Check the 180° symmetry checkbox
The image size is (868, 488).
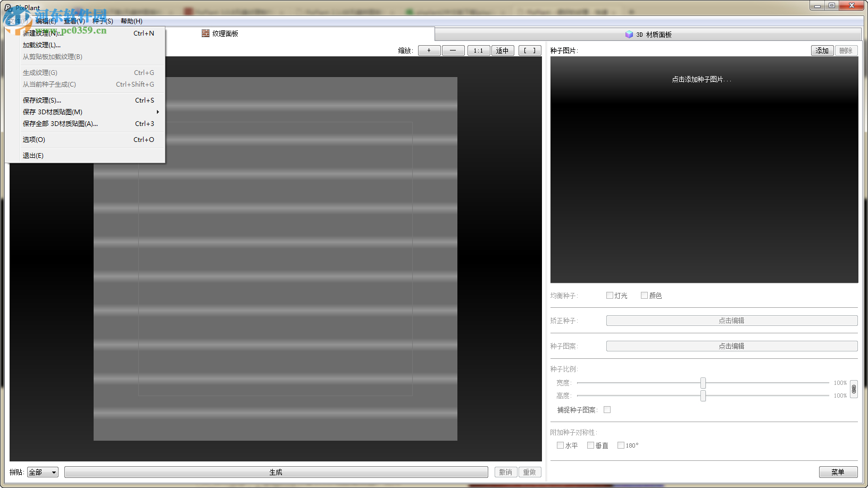click(x=621, y=445)
